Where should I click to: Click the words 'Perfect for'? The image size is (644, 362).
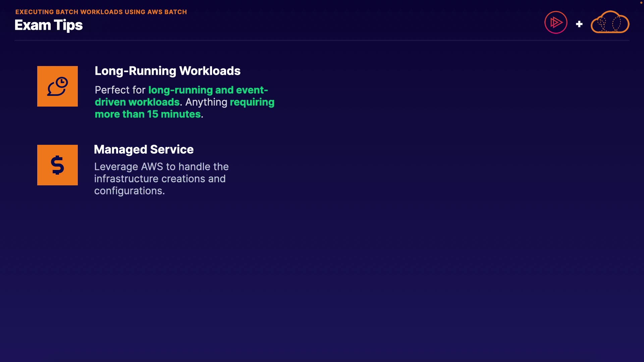point(120,90)
